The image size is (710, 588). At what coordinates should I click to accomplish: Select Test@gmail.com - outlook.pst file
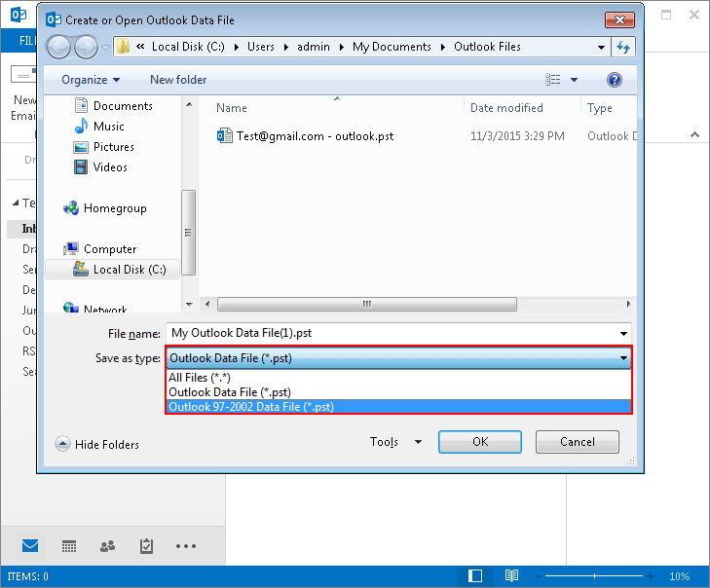pyautogui.click(x=306, y=135)
